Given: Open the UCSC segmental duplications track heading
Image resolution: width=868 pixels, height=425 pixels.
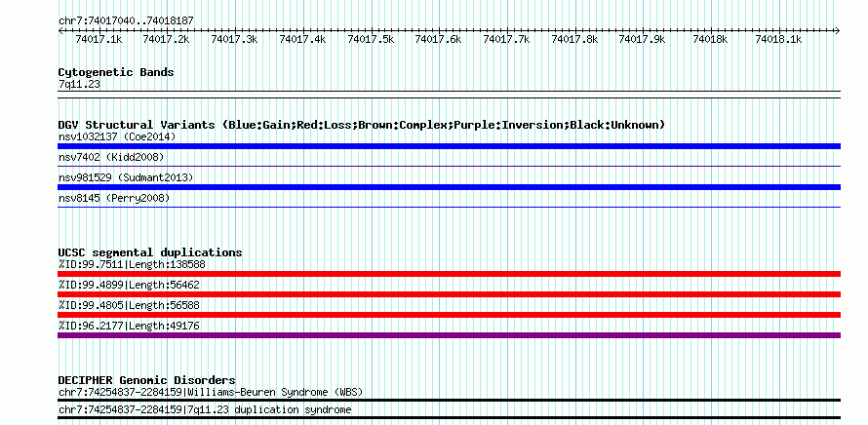Looking at the screenshot, I should click(x=150, y=252).
